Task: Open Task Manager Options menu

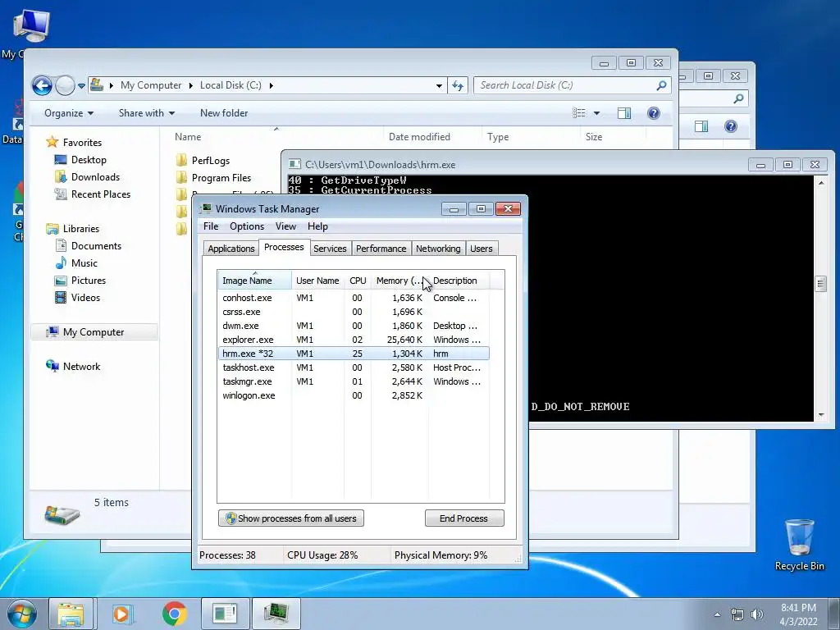Action: tap(246, 226)
